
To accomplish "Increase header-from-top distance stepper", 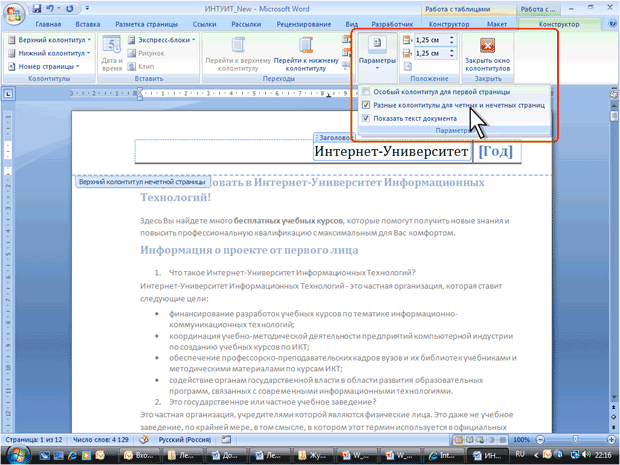I will [452, 38].
